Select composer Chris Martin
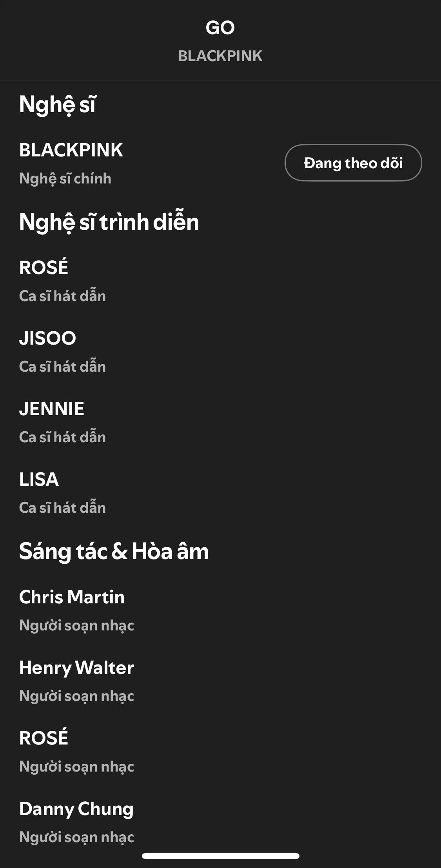Viewport: 441px width, 868px height. click(72, 597)
